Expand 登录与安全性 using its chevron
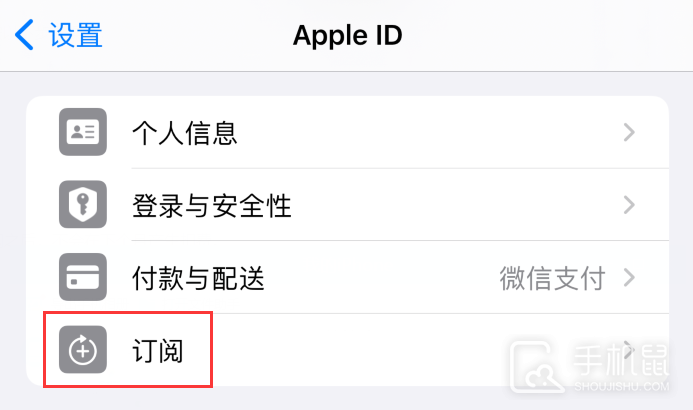 [629, 205]
